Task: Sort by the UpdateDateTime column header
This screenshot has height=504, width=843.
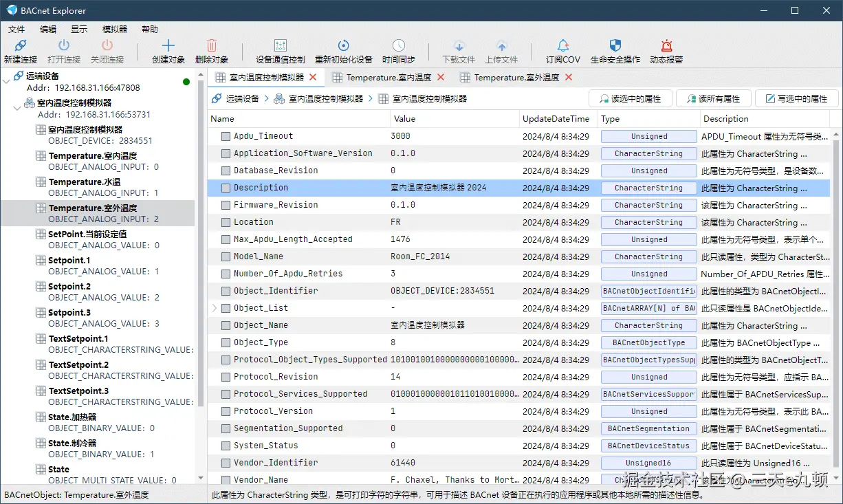Action: point(558,119)
